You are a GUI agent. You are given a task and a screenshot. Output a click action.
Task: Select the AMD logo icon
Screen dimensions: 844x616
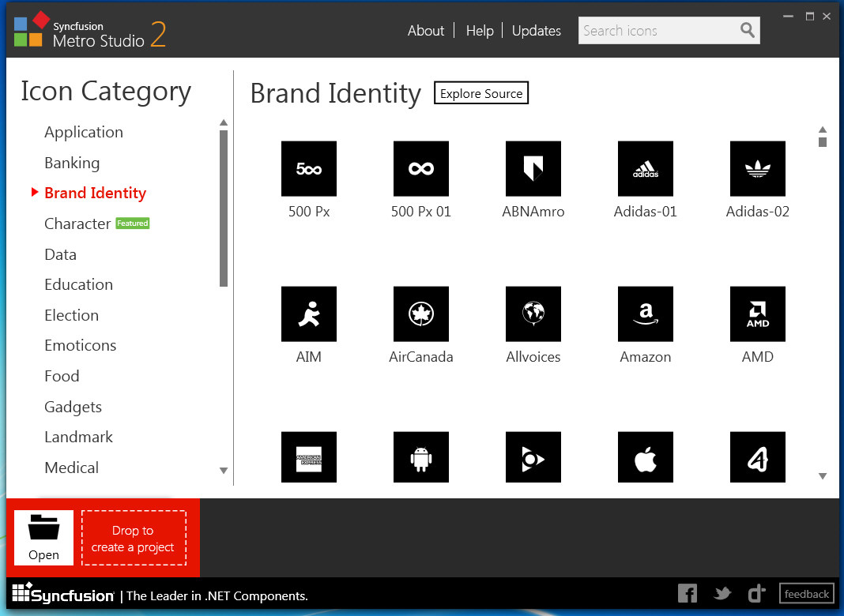coord(757,314)
